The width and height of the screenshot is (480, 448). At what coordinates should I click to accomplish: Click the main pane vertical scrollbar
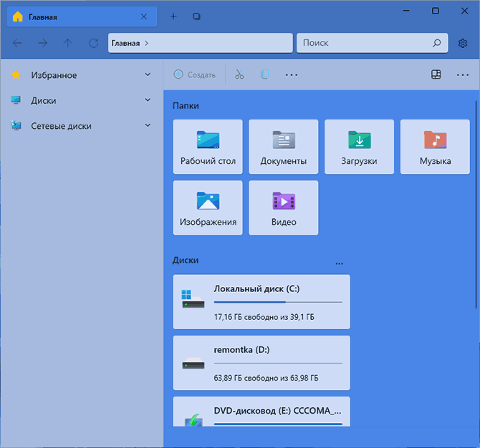pos(476,205)
